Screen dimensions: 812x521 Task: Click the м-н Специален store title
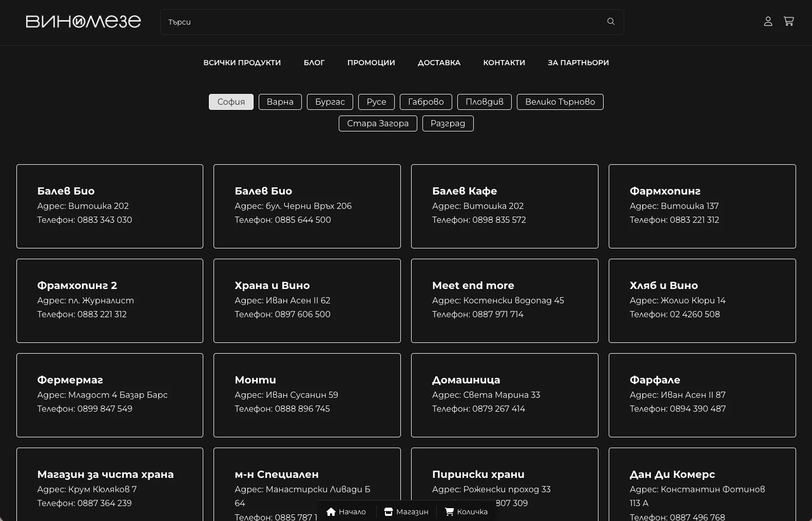coord(277,474)
